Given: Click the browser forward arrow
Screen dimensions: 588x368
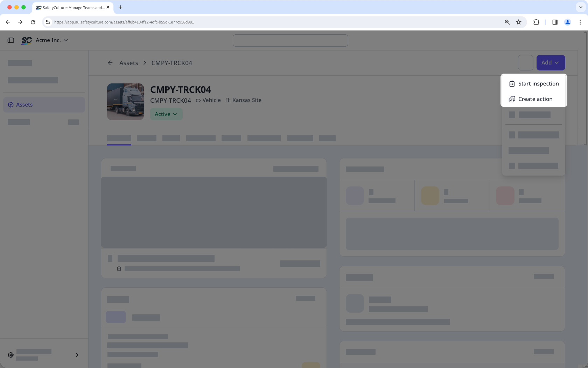Looking at the screenshot, I should point(20,22).
